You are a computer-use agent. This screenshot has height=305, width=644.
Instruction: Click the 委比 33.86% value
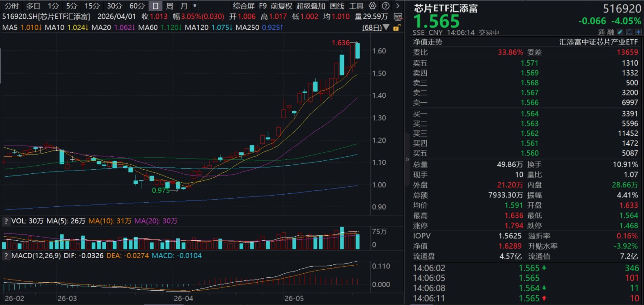pyautogui.click(x=510, y=52)
